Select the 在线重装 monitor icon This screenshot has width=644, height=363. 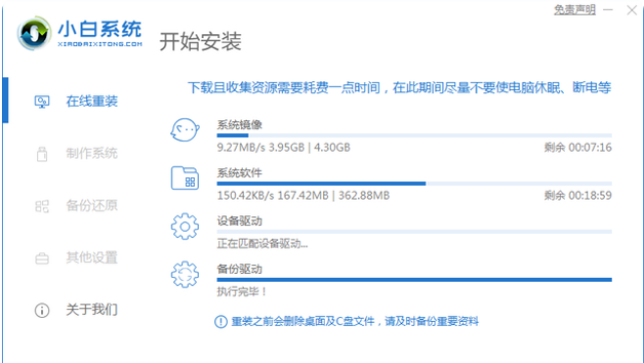coord(42,102)
